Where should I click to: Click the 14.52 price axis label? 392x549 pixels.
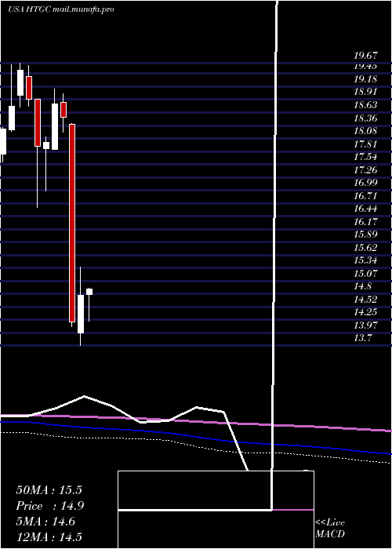pos(365,300)
